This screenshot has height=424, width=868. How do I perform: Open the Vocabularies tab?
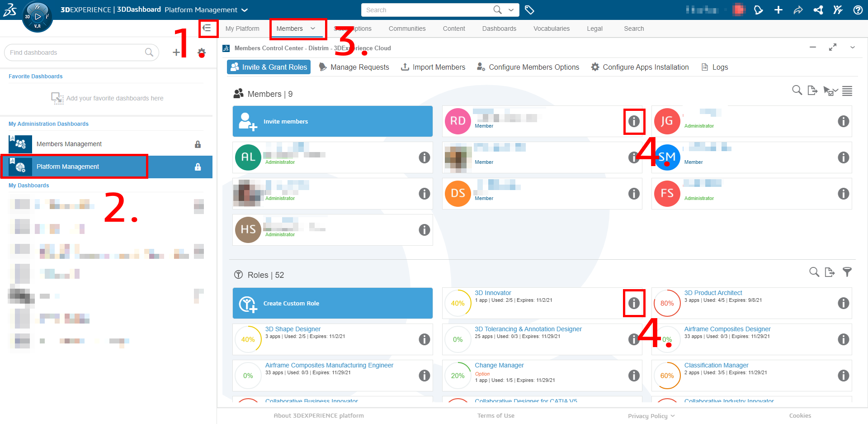(x=551, y=29)
